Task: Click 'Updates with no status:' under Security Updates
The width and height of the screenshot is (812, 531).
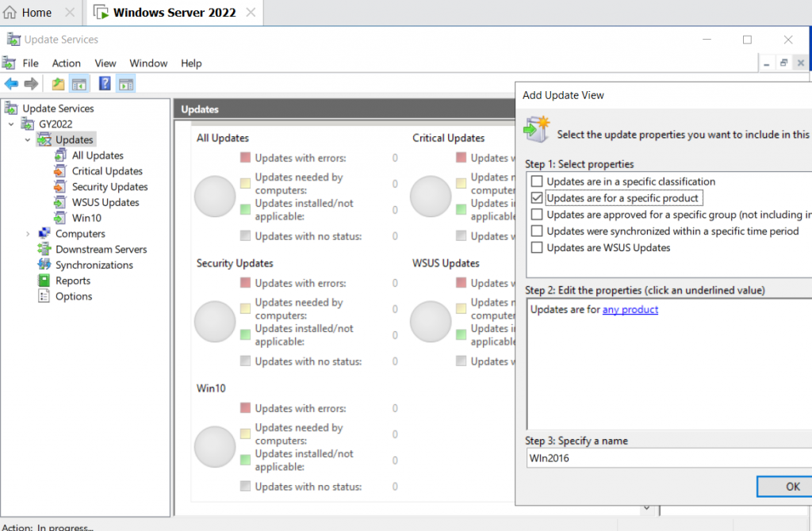Action: (x=308, y=361)
